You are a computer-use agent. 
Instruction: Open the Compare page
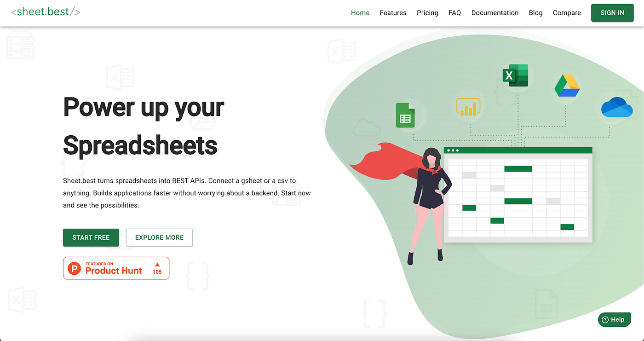pos(567,12)
